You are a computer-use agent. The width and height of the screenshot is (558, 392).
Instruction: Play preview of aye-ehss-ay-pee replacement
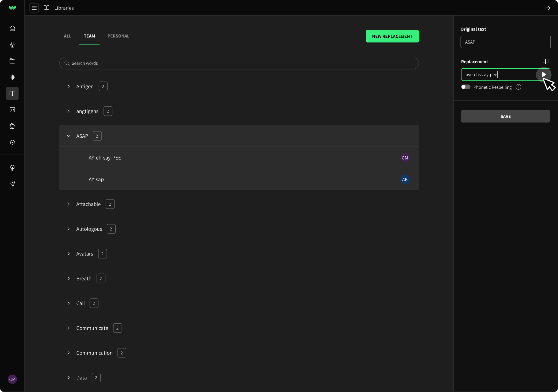pyautogui.click(x=544, y=74)
